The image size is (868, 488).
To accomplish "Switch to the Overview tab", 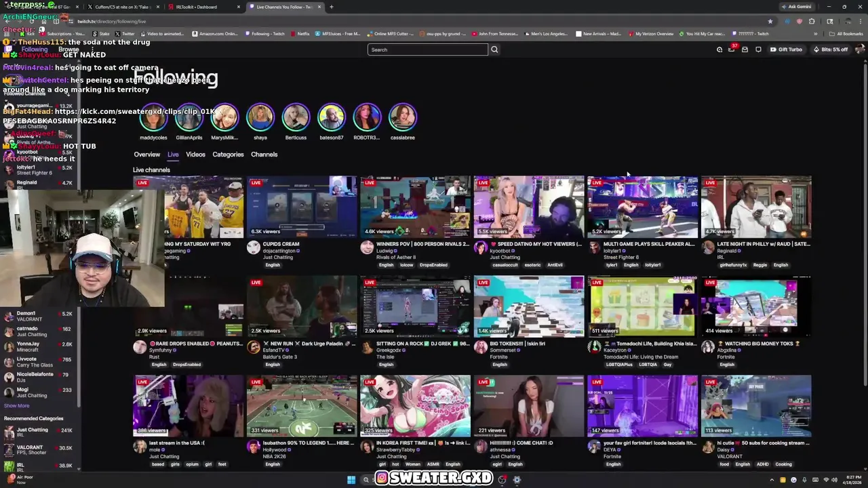I will 146,155.
